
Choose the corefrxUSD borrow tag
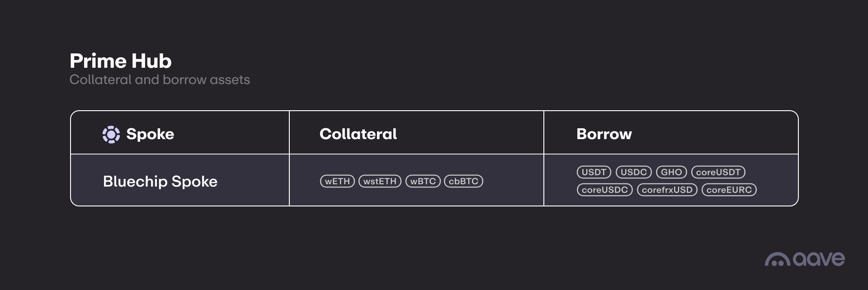coord(667,190)
